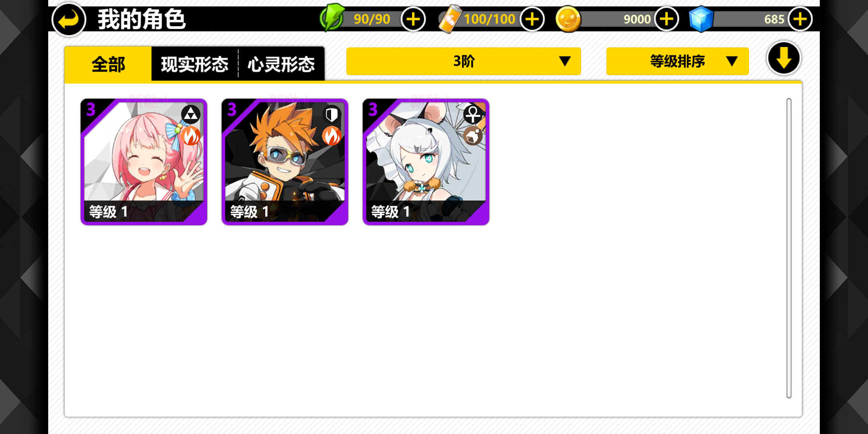Tap the green lightning energy icon
This screenshot has height=434, width=868.
[332, 18]
